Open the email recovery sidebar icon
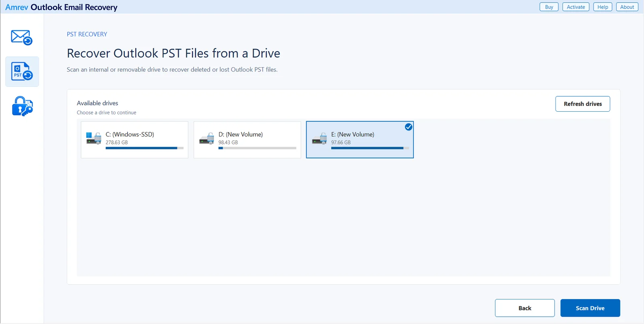This screenshot has width=644, height=324. click(x=22, y=37)
